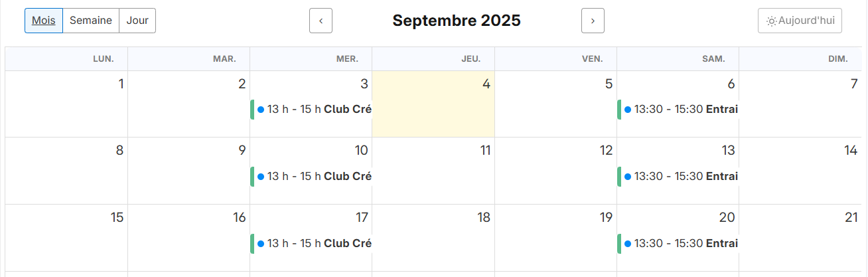Switch to Semaine view
This screenshot has height=277, width=868.
[x=91, y=21]
